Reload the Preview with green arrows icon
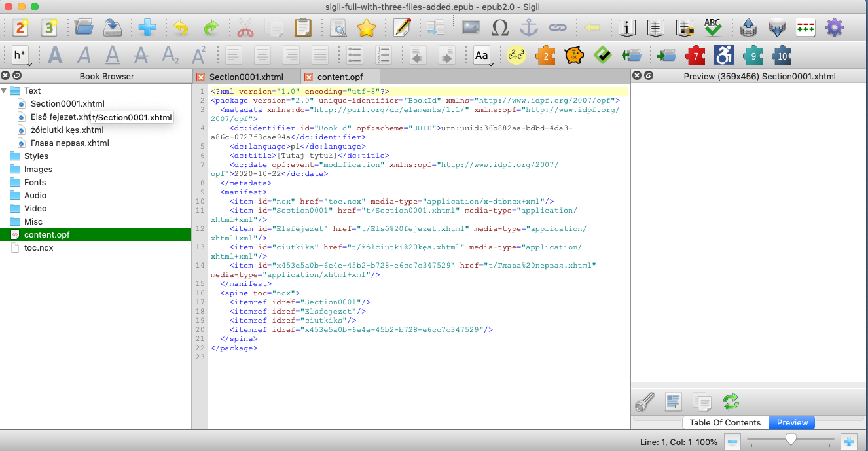Image resolution: width=868 pixels, height=451 pixels. point(731,401)
